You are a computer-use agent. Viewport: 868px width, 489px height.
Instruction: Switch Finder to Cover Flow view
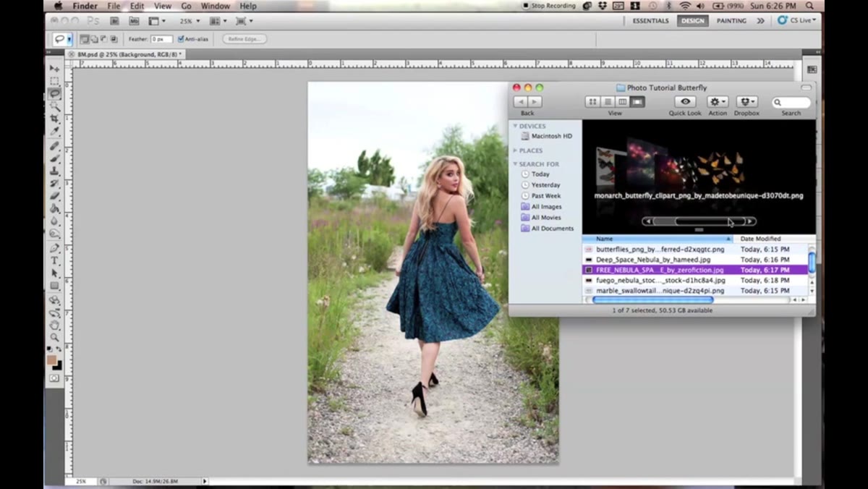(637, 102)
